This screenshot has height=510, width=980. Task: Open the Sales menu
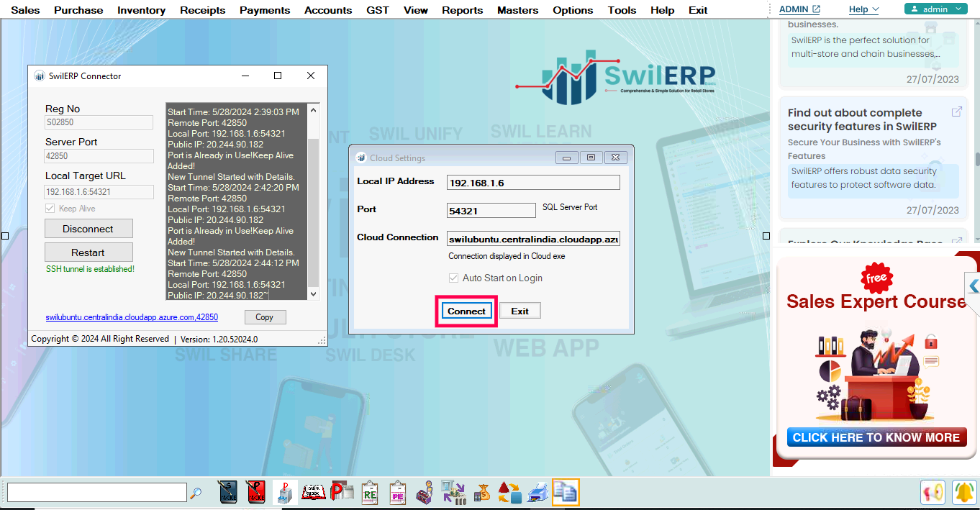(26, 10)
